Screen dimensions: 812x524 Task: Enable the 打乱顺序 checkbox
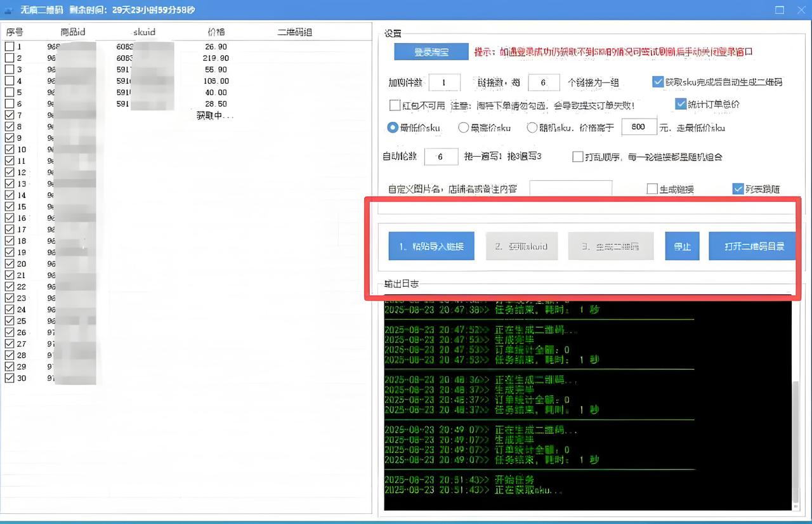577,157
